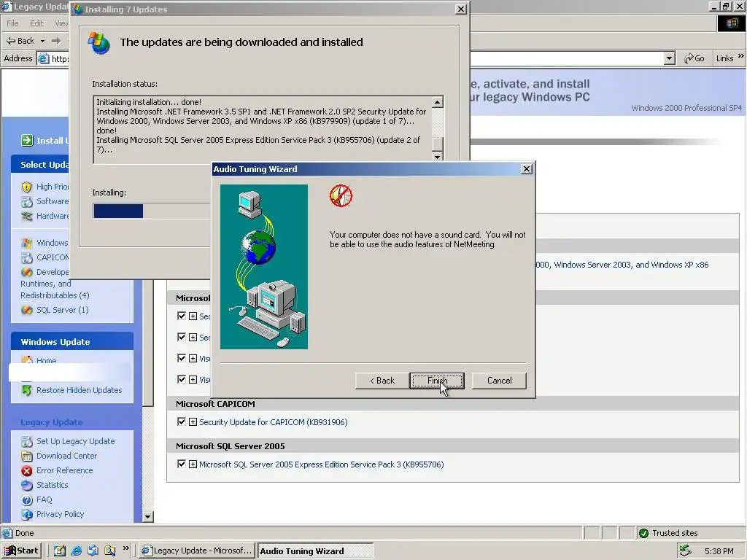Click the FAQ question mark icon
Viewport: 747px width, 560px height.
point(27,500)
